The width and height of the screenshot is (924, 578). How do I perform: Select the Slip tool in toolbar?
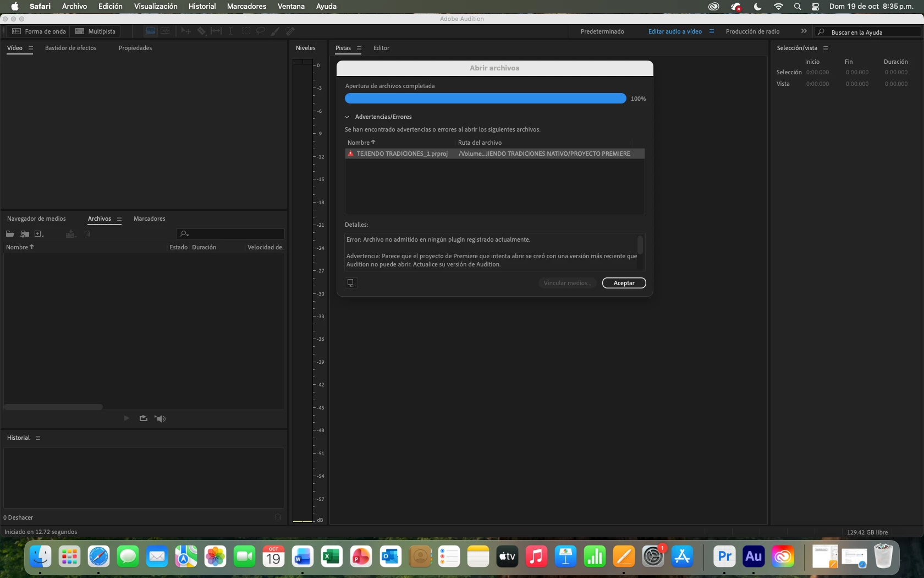point(216,31)
